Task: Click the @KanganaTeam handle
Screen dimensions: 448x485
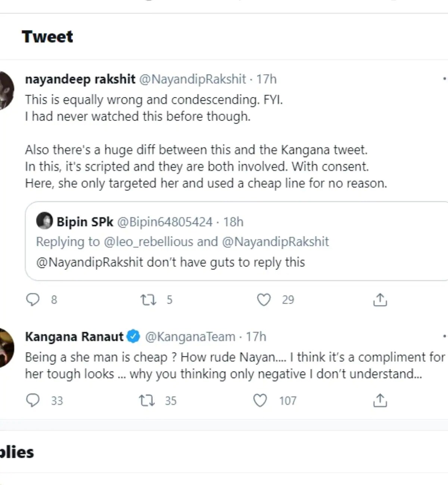Action: point(190,337)
